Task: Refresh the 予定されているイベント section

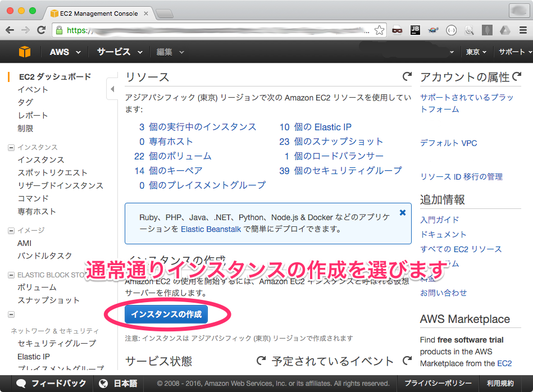Action: coord(407,361)
